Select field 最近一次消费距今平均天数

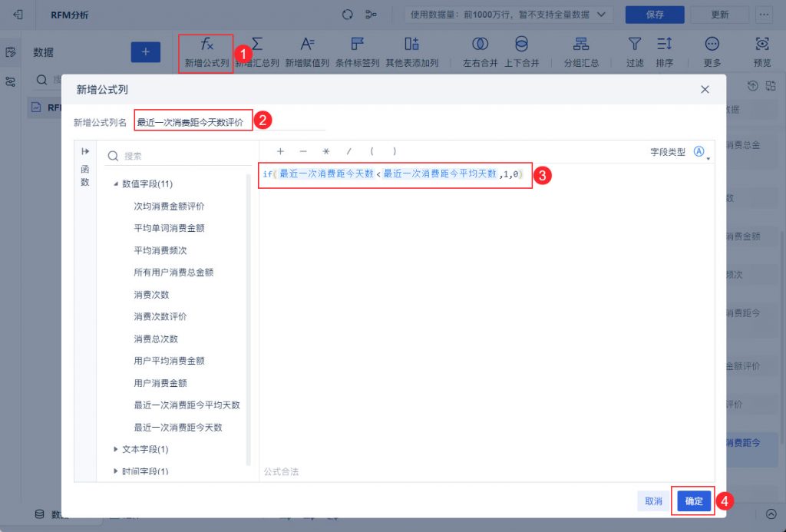(187, 405)
